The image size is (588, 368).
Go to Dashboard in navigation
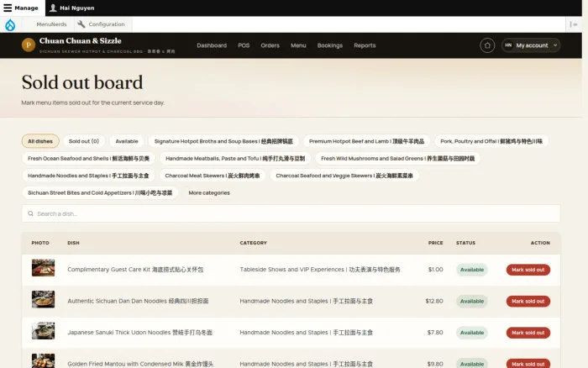(x=212, y=45)
